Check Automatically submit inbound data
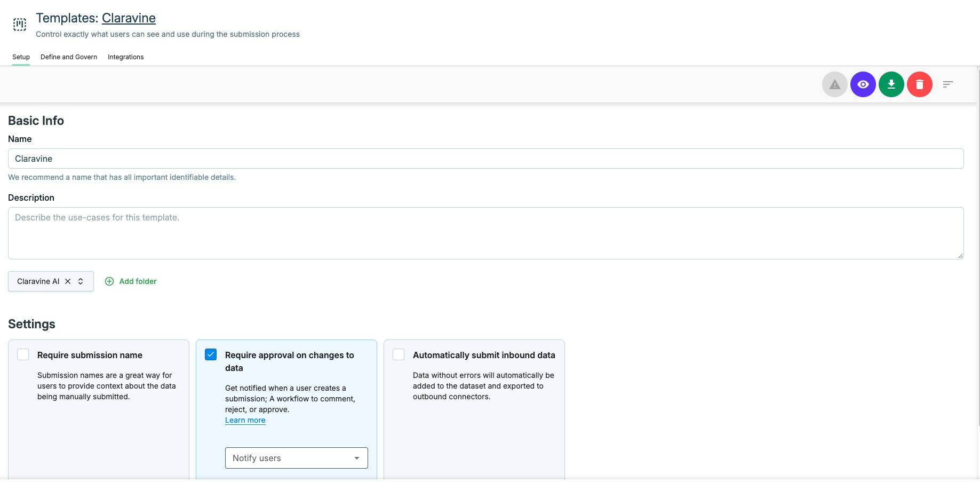980x482 pixels. click(x=399, y=354)
